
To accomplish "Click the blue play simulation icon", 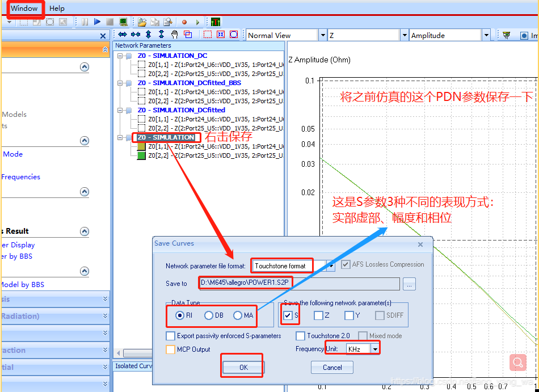I will [x=97, y=22].
